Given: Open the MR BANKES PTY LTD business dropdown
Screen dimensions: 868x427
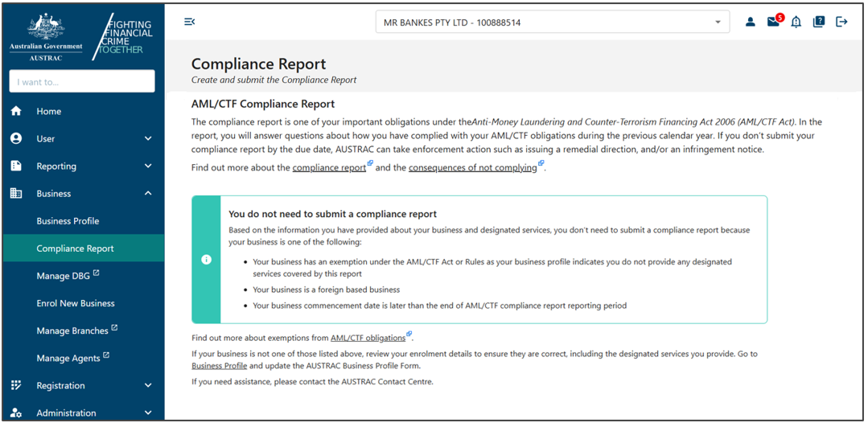Looking at the screenshot, I should [553, 23].
